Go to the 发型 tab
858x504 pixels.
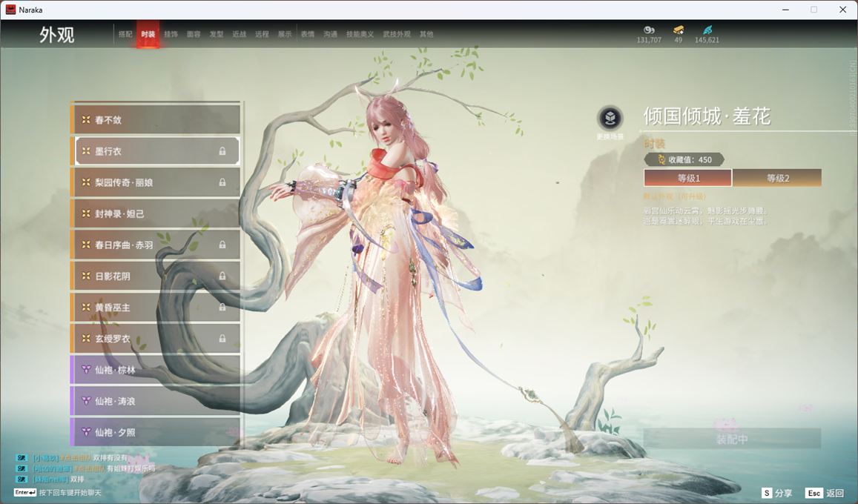pyautogui.click(x=217, y=34)
